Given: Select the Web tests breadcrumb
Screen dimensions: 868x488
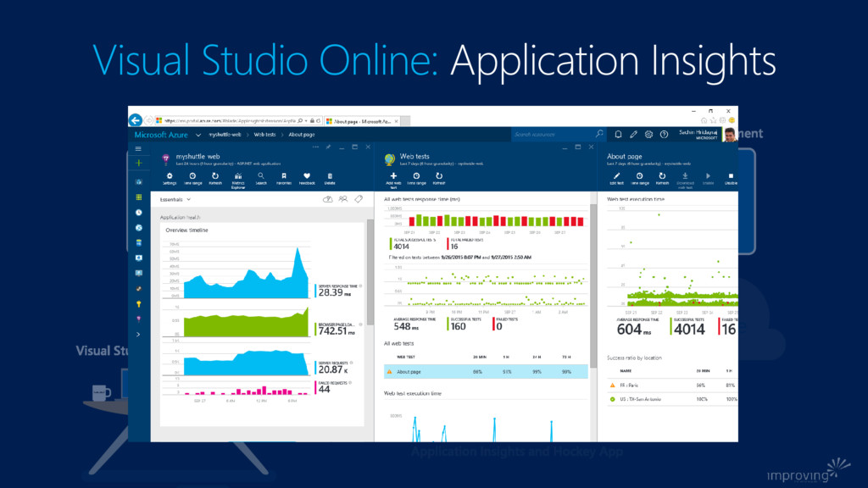Looking at the screenshot, I should point(264,135).
